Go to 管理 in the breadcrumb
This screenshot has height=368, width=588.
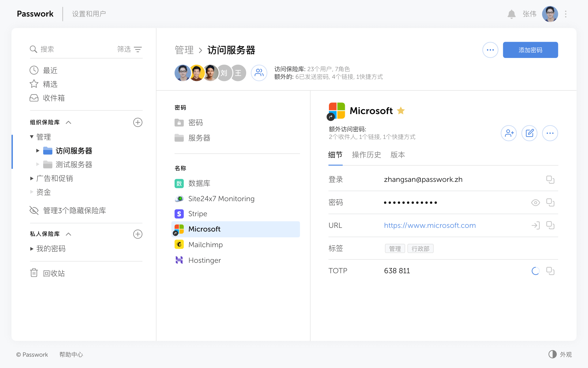click(x=184, y=50)
